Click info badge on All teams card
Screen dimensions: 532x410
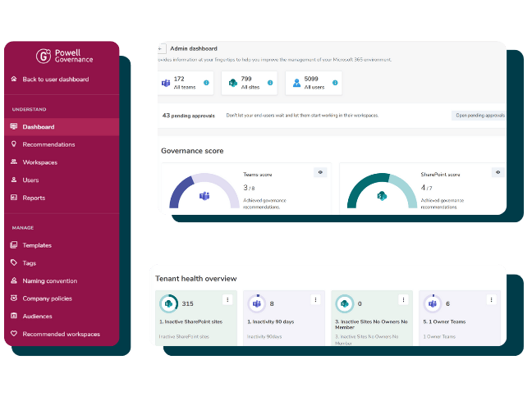206,82
